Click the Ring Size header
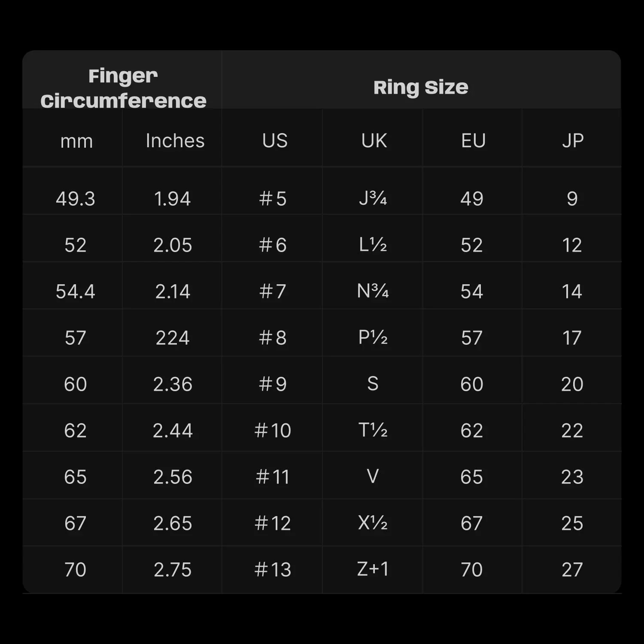 point(421,87)
